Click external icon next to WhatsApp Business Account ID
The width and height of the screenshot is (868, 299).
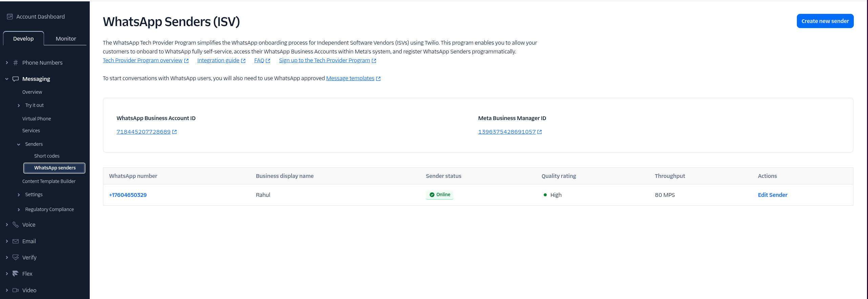174,132
